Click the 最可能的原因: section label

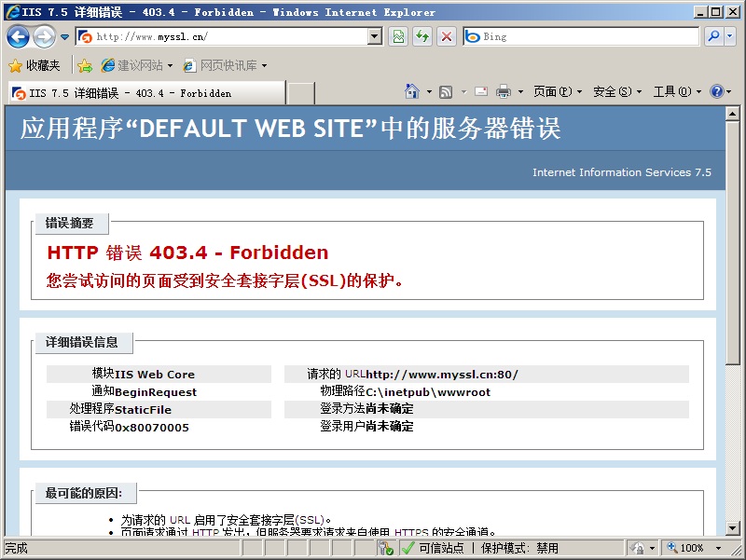coord(84,493)
